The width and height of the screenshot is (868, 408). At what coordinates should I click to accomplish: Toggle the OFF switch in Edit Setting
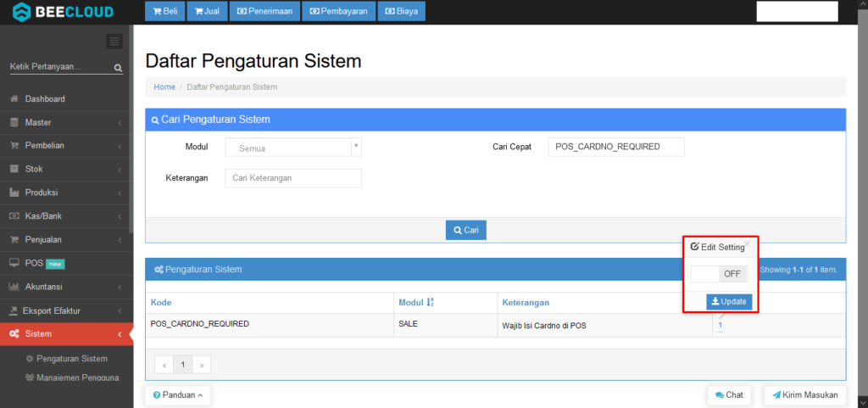(719, 274)
